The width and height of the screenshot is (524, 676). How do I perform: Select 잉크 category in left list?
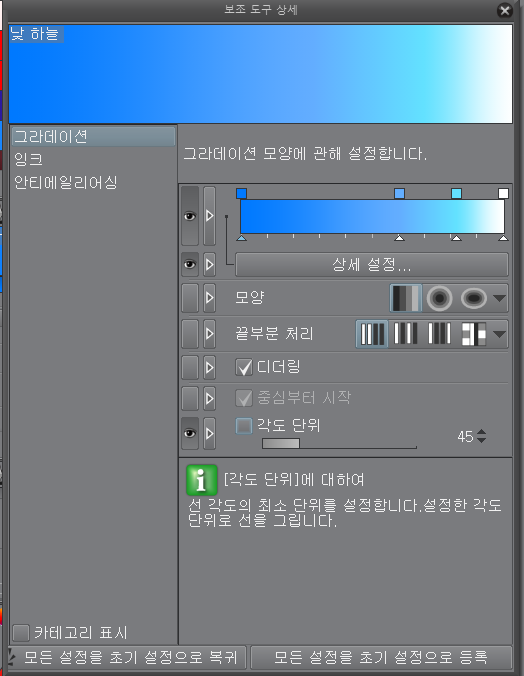28,160
